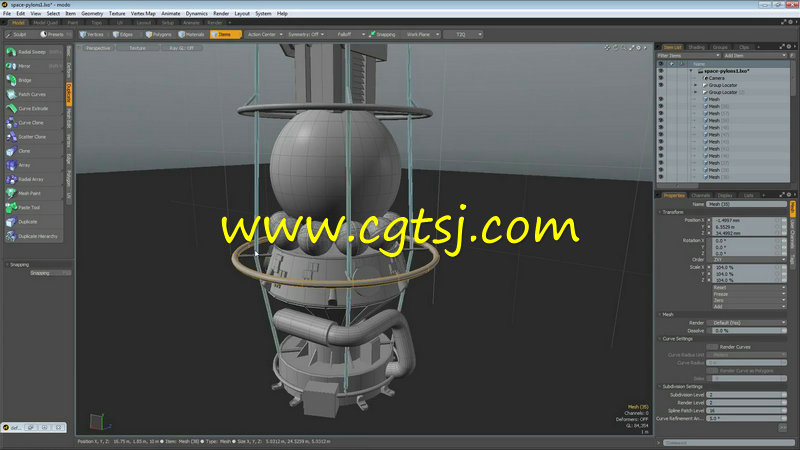The height and width of the screenshot is (450, 800).
Task: Click the Duplicate tool
Action: [34, 222]
